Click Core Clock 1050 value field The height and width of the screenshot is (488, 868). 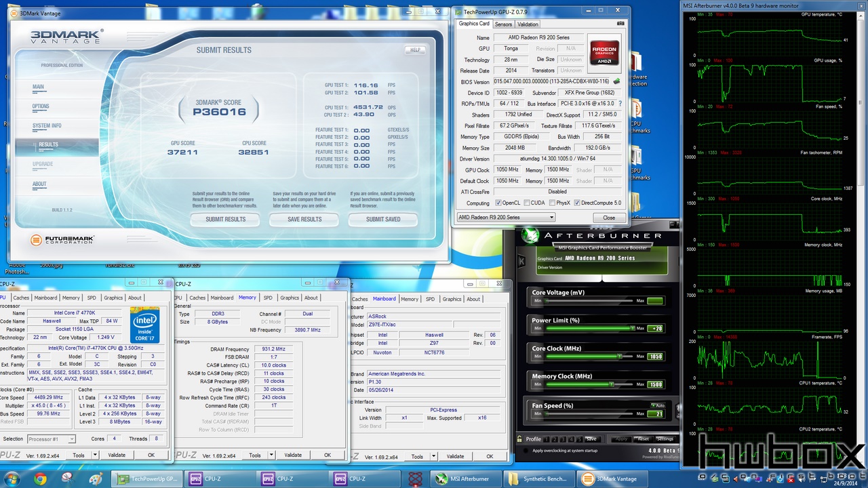tap(655, 356)
